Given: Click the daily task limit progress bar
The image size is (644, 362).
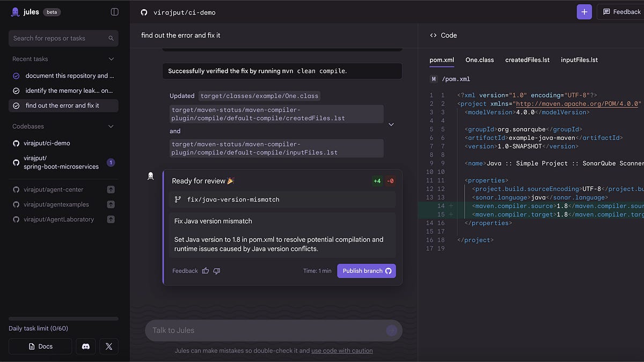Looking at the screenshot, I should click(x=63, y=319).
